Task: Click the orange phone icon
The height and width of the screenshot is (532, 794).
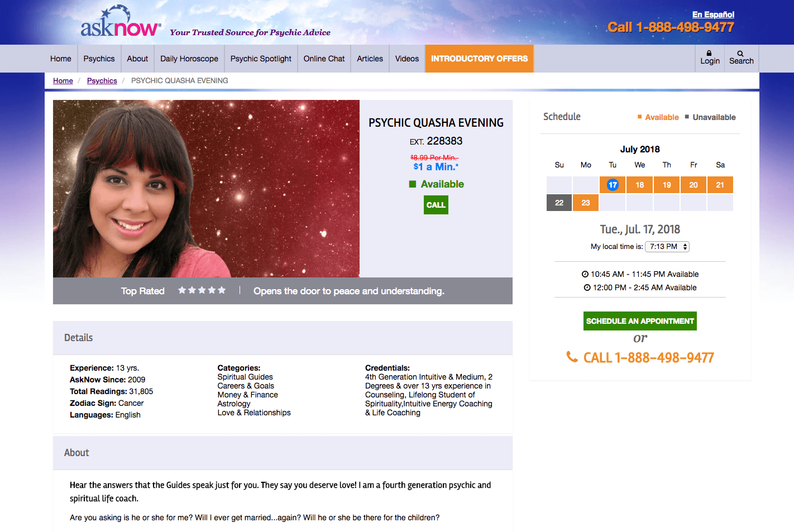Action: [x=572, y=357]
